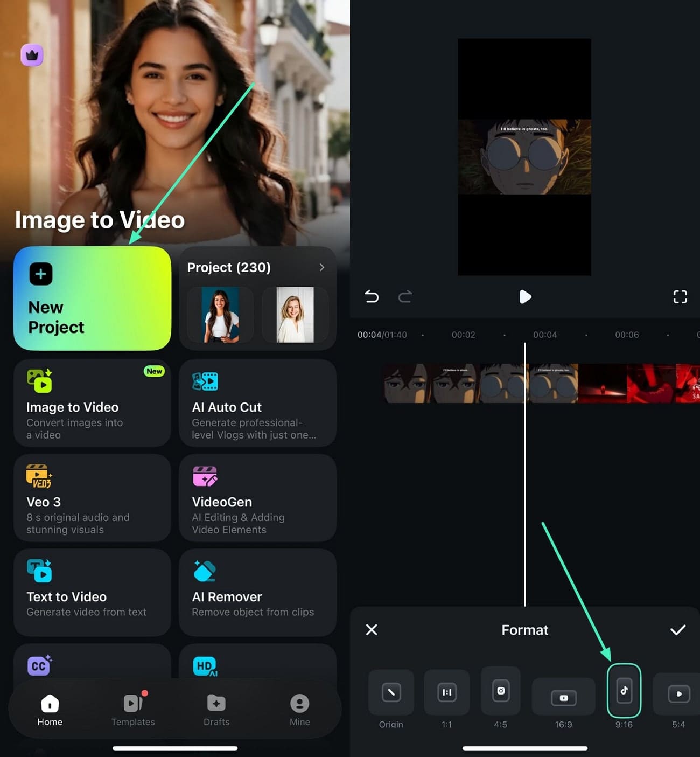Click the redo arrow above the timeline

click(405, 297)
